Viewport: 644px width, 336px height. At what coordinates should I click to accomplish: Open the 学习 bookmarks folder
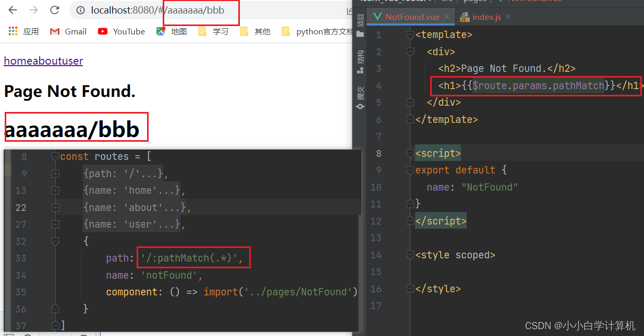(213, 31)
